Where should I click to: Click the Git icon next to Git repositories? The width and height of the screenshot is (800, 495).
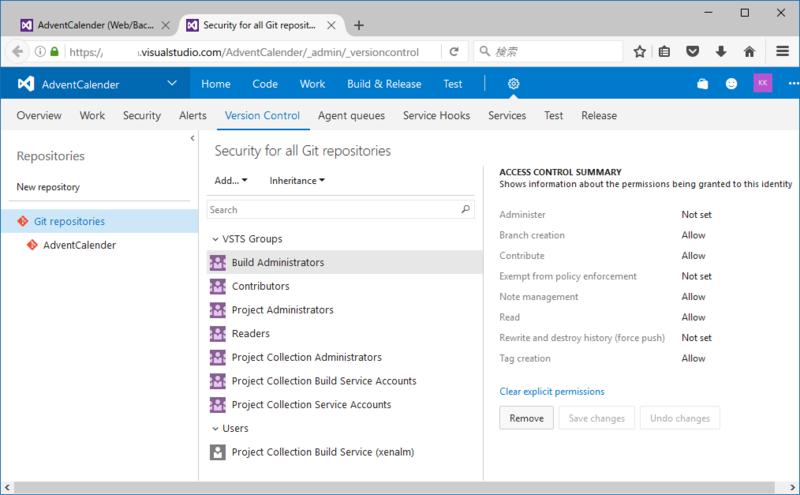[22, 221]
